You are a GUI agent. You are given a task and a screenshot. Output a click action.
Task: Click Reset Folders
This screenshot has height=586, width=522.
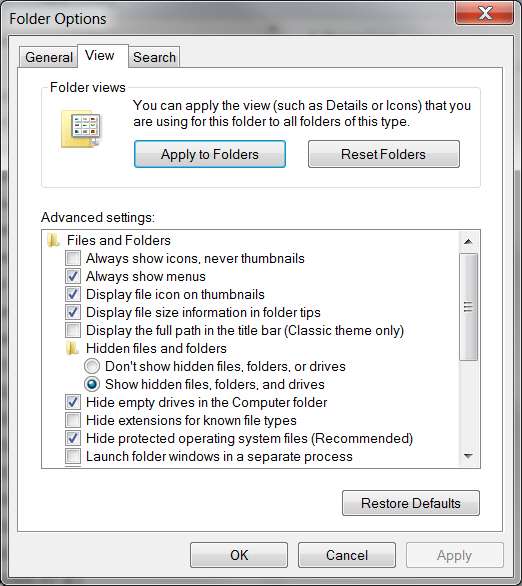coord(384,154)
